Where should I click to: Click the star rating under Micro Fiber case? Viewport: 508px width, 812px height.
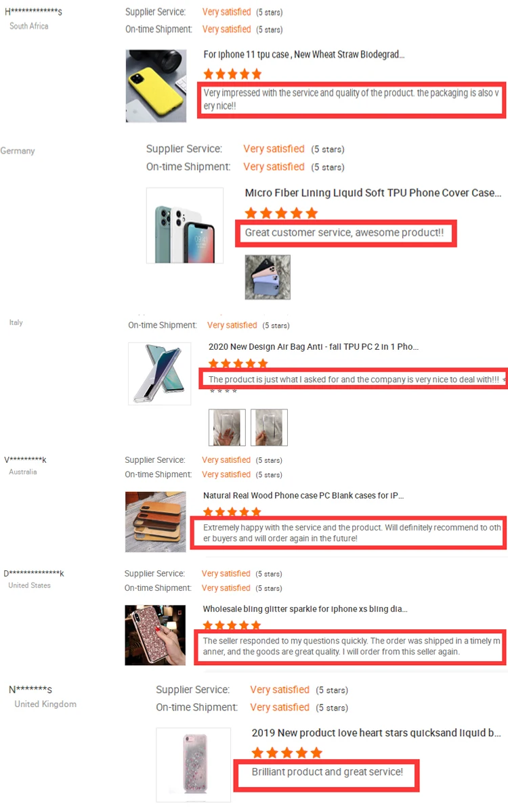[x=281, y=213]
